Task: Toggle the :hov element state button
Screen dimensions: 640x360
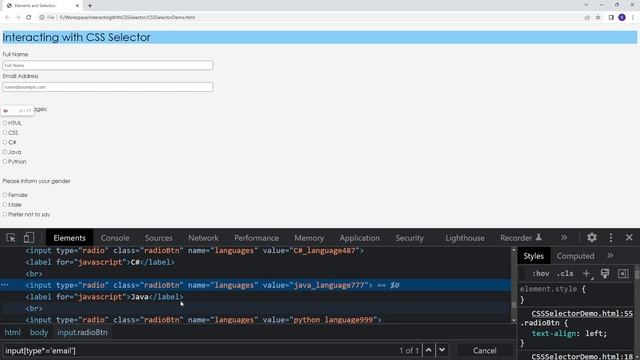Action: 540,273
